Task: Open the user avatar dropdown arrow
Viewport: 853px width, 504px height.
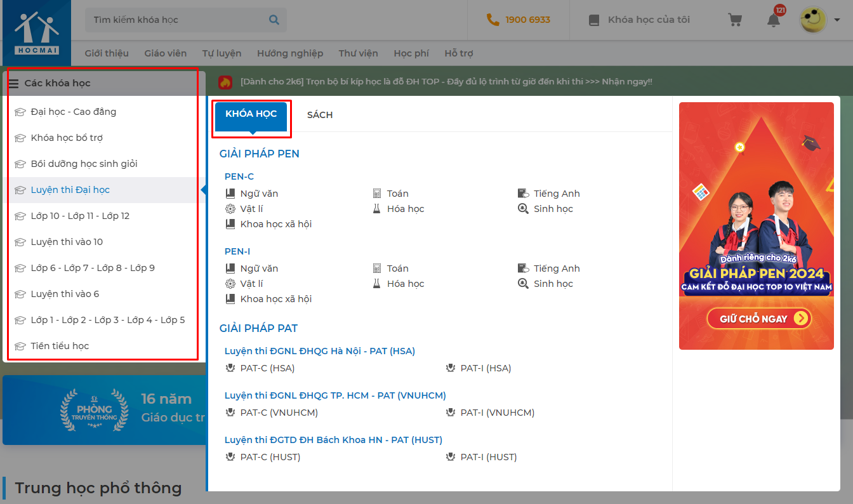Action: click(837, 20)
